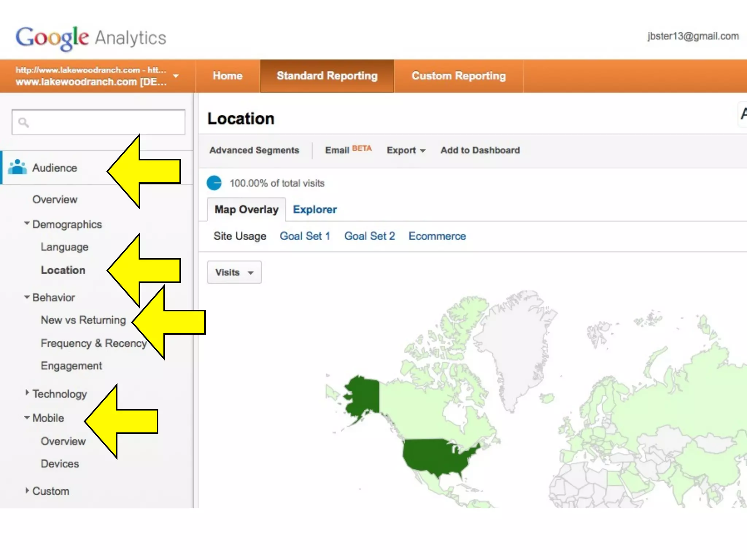The width and height of the screenshot is (747, 560).
Task: Open the site account selector dropdown
Action: click(176, 76)
